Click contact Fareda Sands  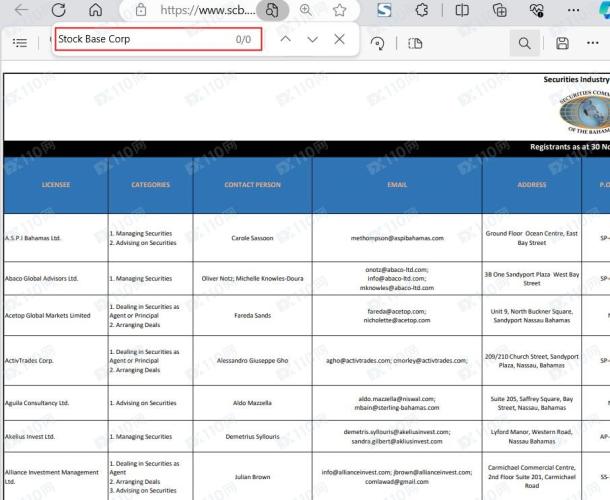pyautogui.click(x=252, y=316)
